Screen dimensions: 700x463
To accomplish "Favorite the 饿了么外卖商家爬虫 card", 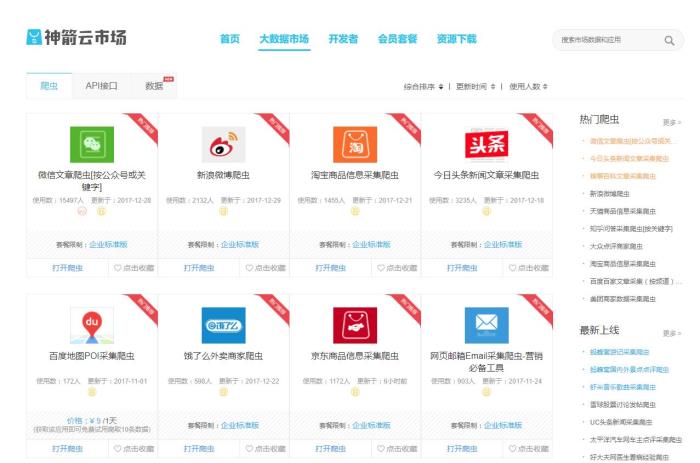I will pyautogui.click(x=265, y=449).
